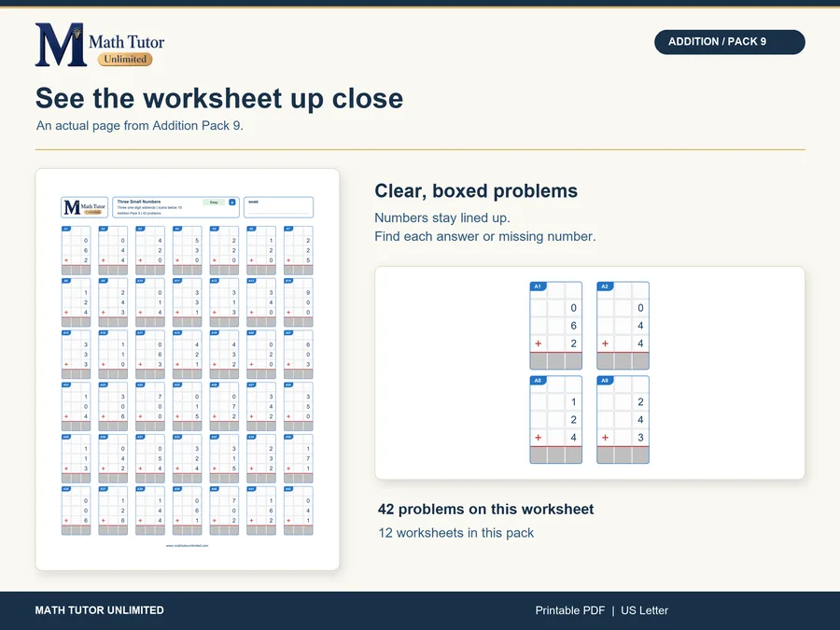Open the full worksheet page thumbnail

click(x=188, y=370)
